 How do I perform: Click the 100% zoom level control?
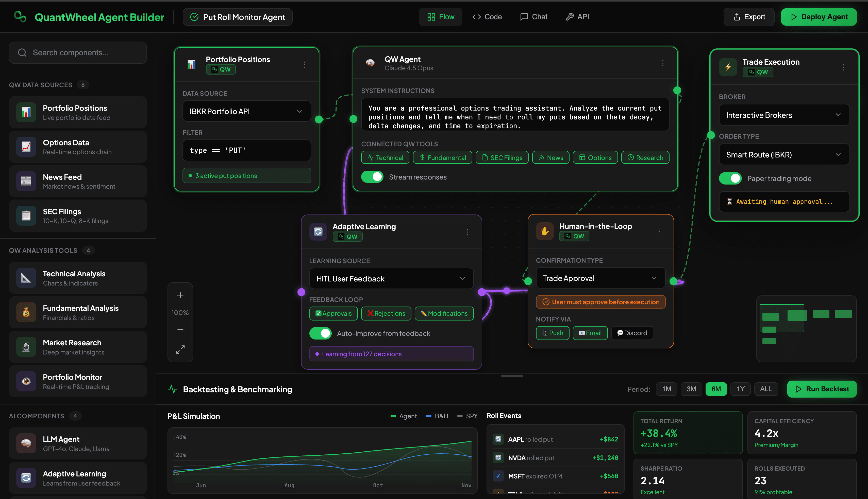(x=180, y=312)
